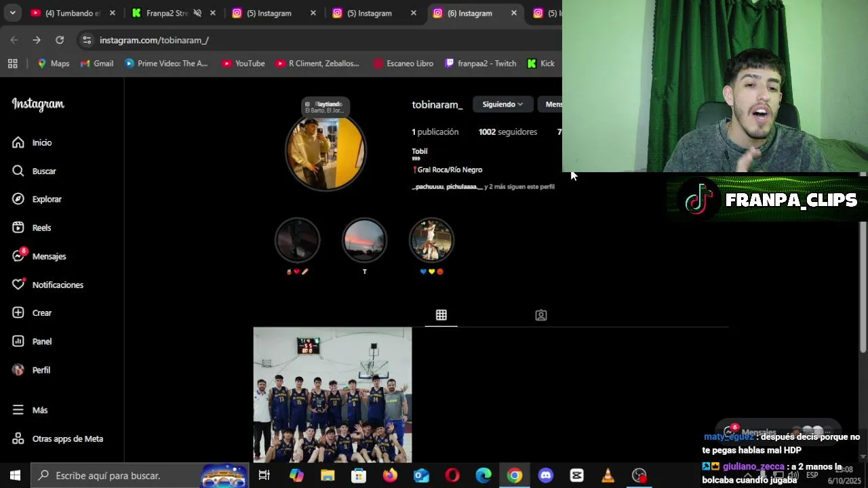The height and width of the screenshot is (488, 868).
Task: Open the YouTube bookmark
Action: click(x=243, y=64)
